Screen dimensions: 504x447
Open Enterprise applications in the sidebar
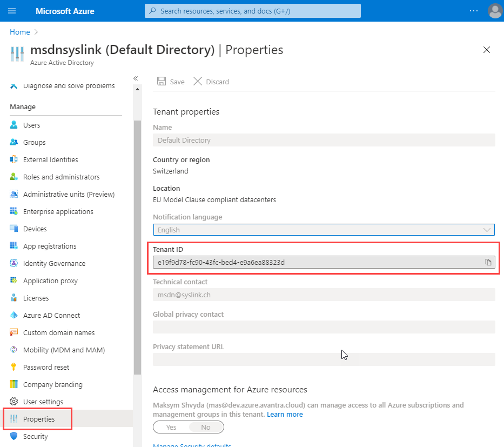pos(58,211)
